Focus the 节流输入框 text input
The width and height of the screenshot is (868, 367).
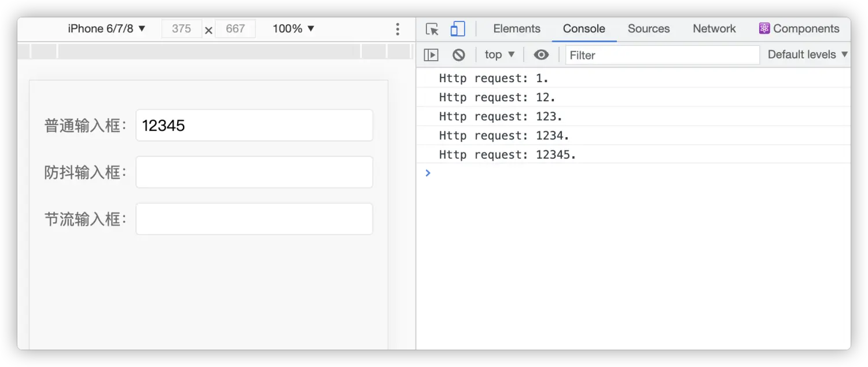click(254, 219)
